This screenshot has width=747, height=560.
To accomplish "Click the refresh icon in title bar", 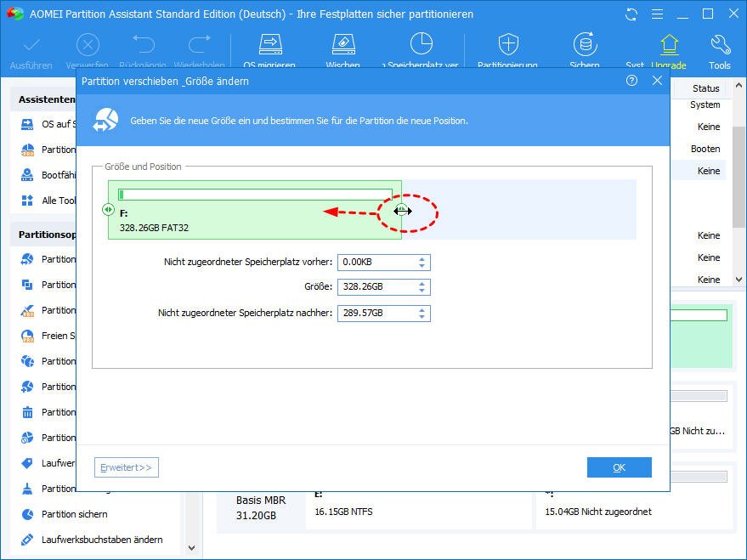I will (x=631, y=14).
